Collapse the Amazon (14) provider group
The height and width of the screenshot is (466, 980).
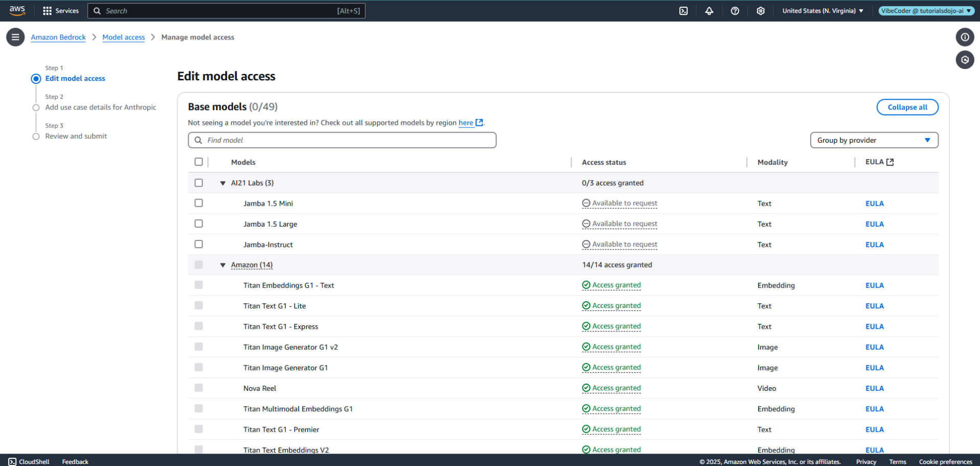[223, 265]
